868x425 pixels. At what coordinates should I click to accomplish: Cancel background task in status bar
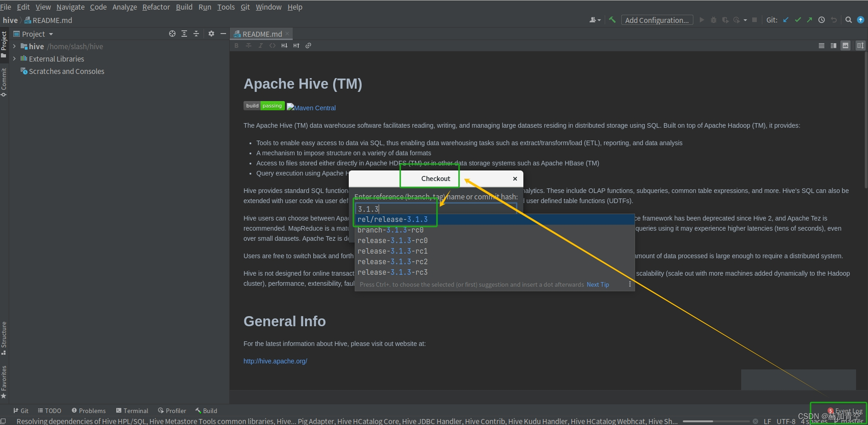click(755, 421)
